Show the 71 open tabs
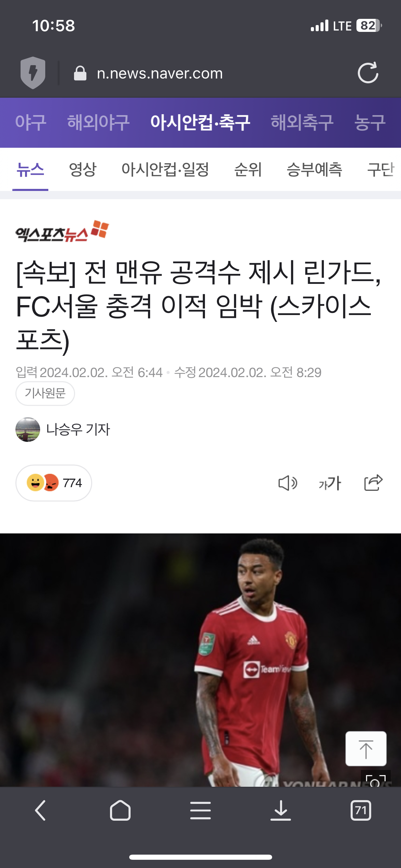 click(x=361, y=810)
